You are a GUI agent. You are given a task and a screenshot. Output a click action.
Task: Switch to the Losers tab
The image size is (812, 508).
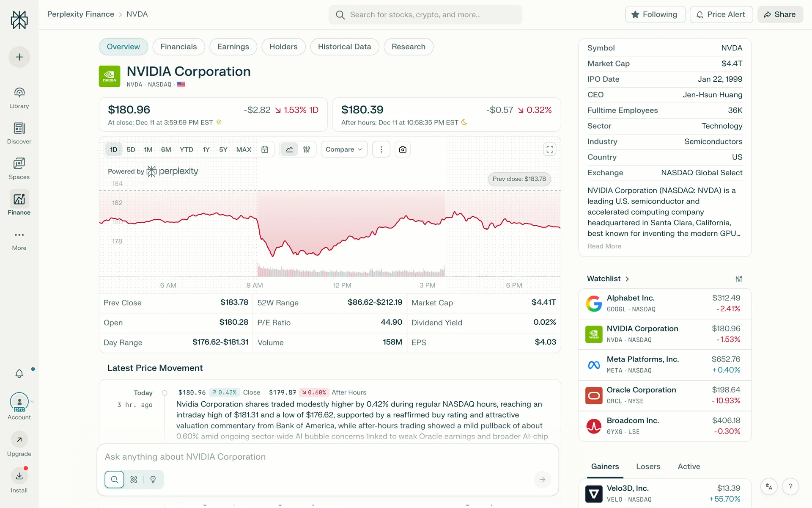(x=648, y=467)
